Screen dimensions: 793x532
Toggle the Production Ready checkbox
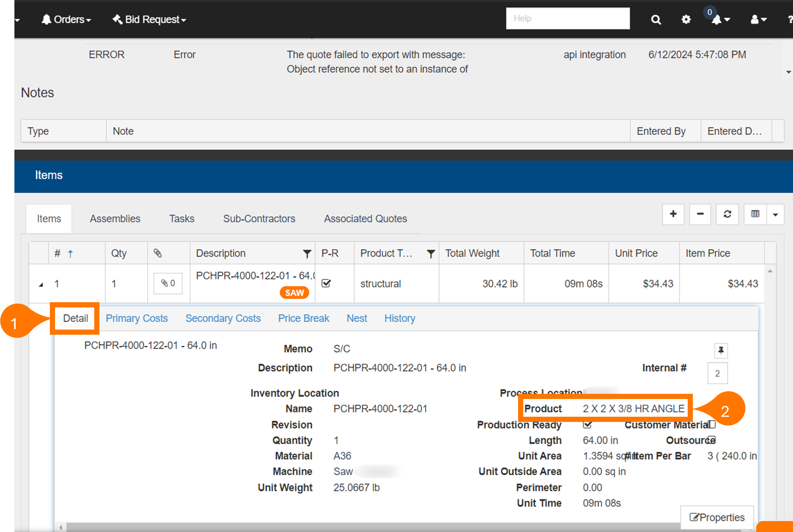tap(587, 424)
